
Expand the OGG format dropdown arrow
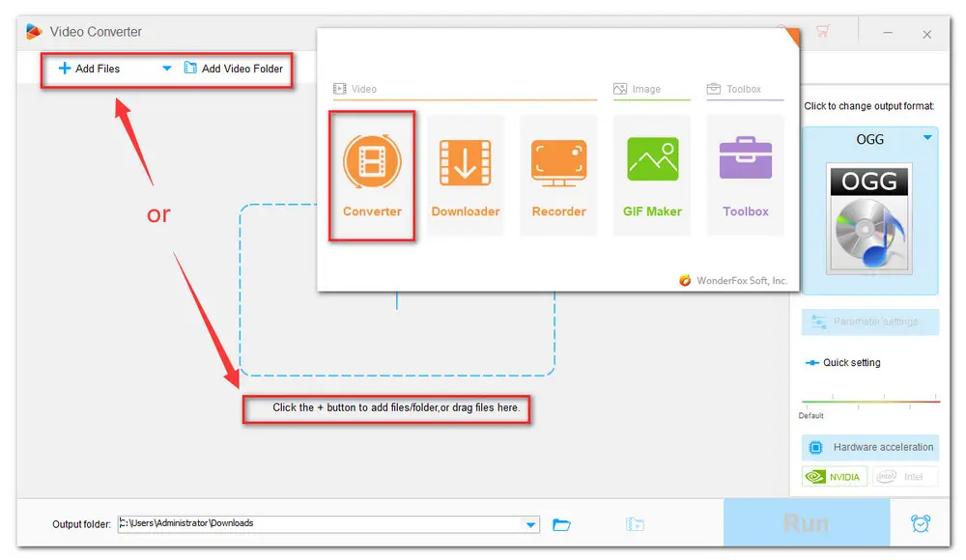(927, 138)
